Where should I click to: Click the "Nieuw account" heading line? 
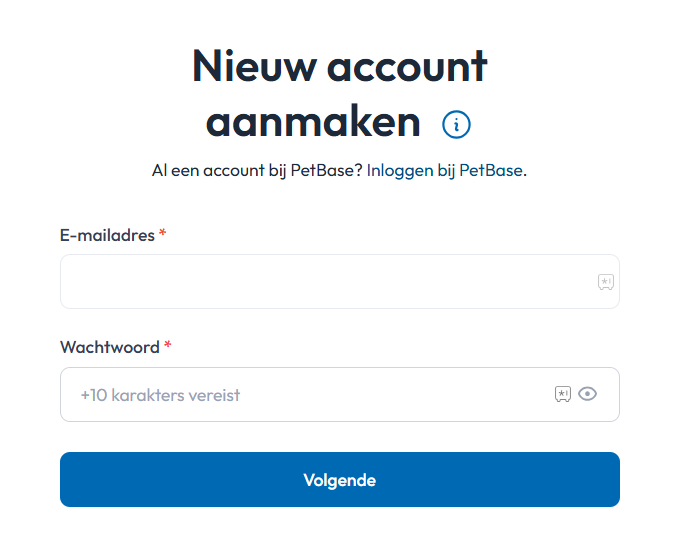tap(339, 67)
